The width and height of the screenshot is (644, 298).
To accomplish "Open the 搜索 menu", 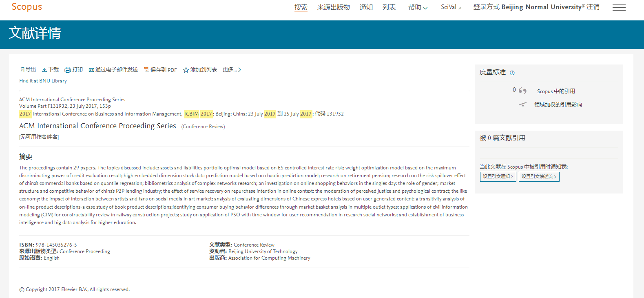I will (x=301, y=7).
